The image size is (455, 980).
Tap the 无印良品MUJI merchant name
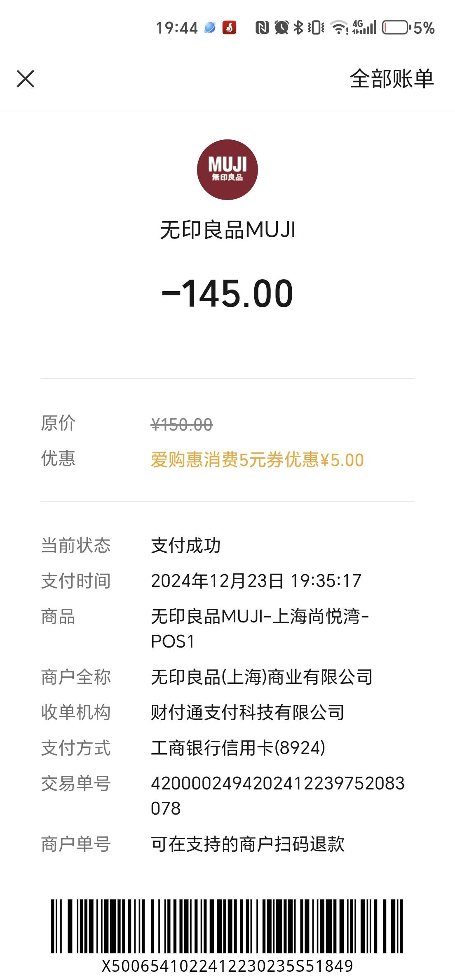click(227, 230)
